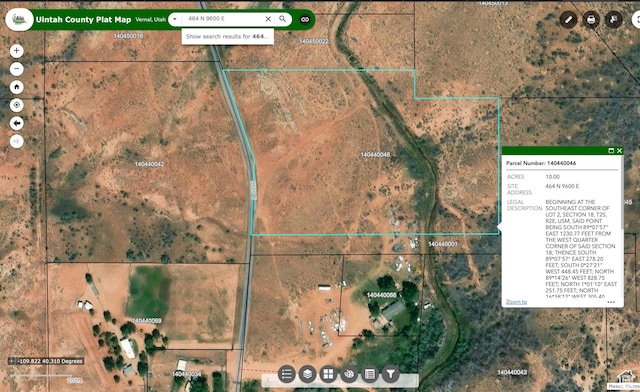Open the filter funnel widget
This screenshot has height=392, width=640.
[391, 374]
